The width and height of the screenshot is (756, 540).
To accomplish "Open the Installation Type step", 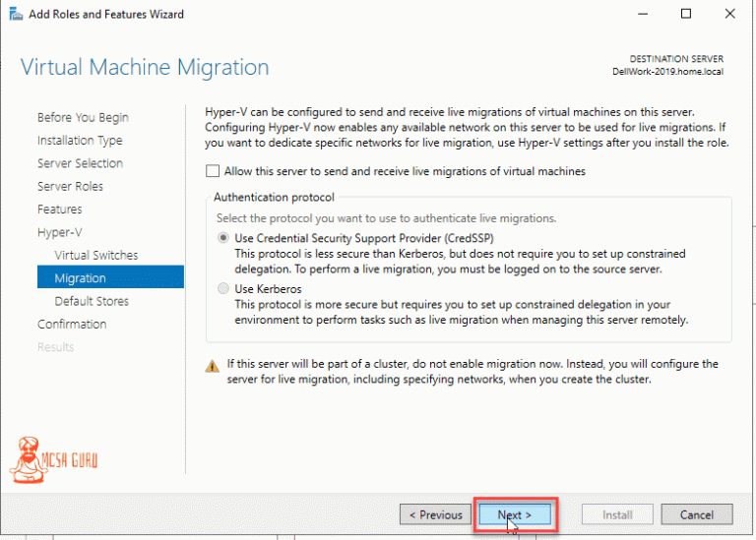I will 80,141.
